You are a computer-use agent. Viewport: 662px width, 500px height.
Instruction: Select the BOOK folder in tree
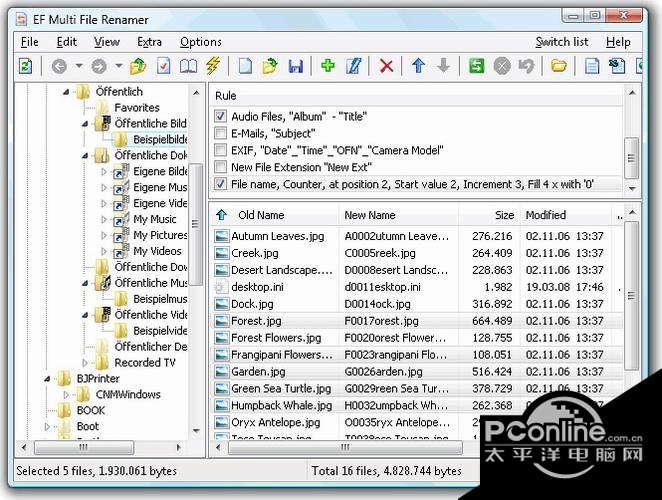[91, 410]
